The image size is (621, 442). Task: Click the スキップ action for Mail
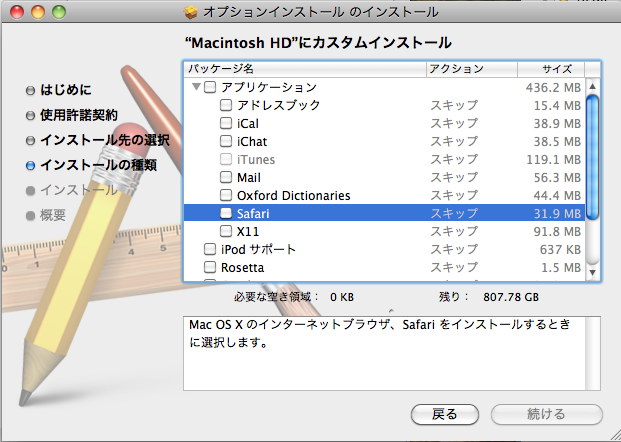[x=454, y=177]
